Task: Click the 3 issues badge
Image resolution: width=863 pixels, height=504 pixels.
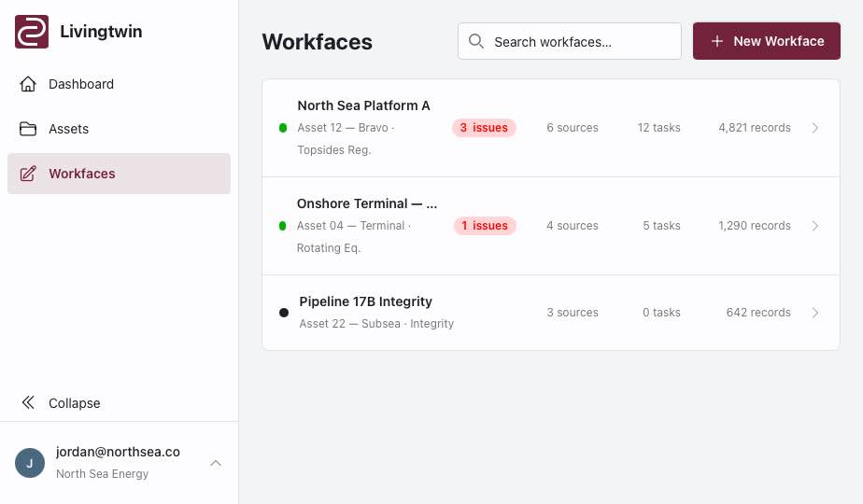Action: [484, 128]
